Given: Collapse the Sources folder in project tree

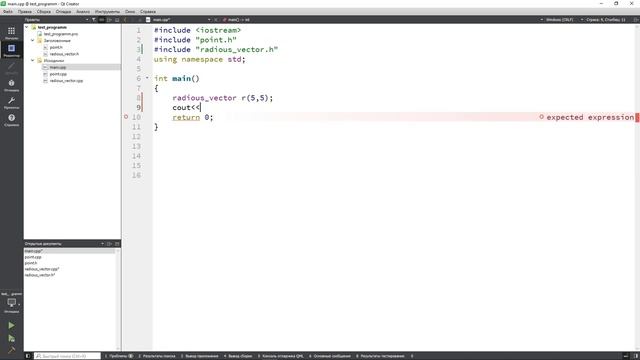Looking at the screenshot, I should point(33,60).
